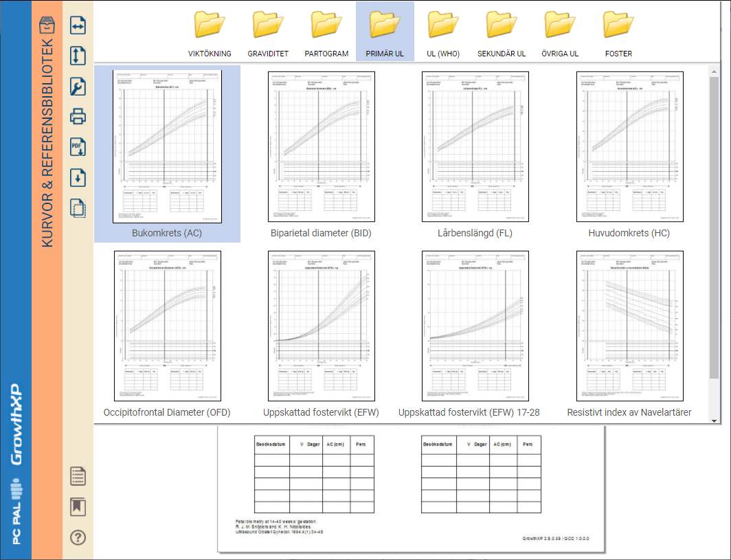Export using the PDF download icon
This screenshot has height=560, width=731.
pos(78,147)
